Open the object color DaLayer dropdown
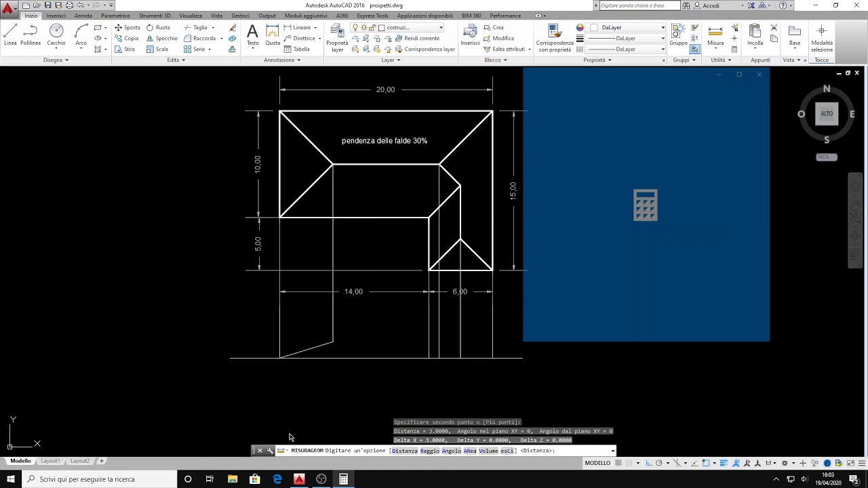Screen dimensions: 868x488 627,28
